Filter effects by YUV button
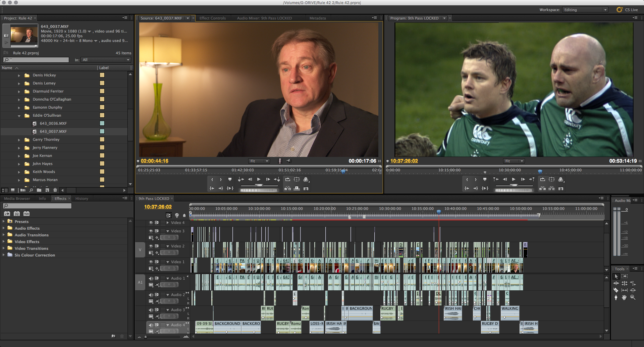644x347 pixels. tap(26, 214)
